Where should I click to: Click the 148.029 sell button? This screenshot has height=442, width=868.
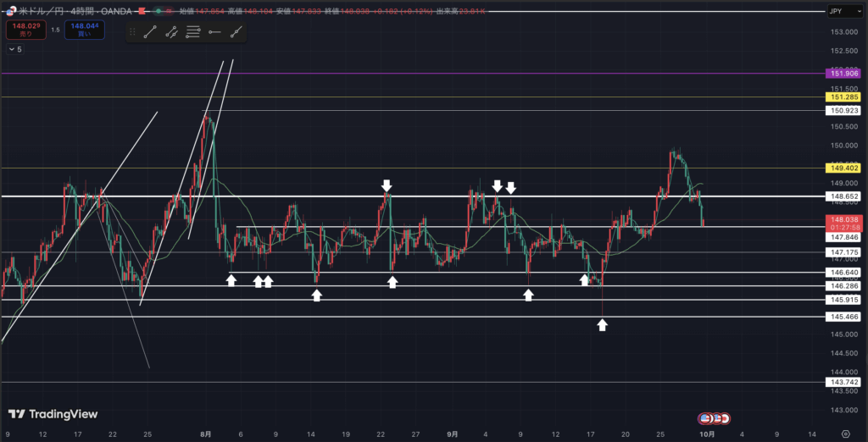[x=25, y=30]
